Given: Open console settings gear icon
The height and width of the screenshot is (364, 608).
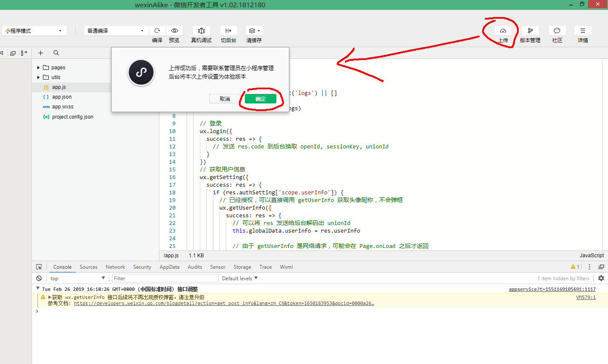Looking at the screenshot, I should click(x=601, y=278).
